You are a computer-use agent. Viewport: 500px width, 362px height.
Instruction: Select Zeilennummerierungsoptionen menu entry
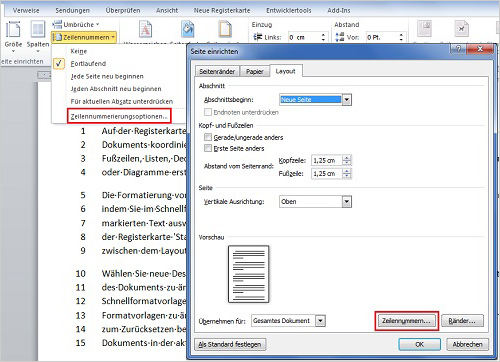(119, 116)
